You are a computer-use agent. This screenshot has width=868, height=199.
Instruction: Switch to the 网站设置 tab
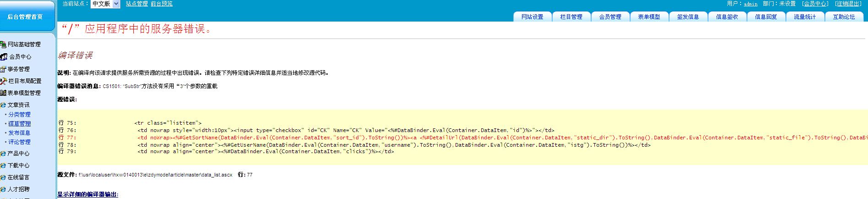pyautogui.click(x=532, y=17)
